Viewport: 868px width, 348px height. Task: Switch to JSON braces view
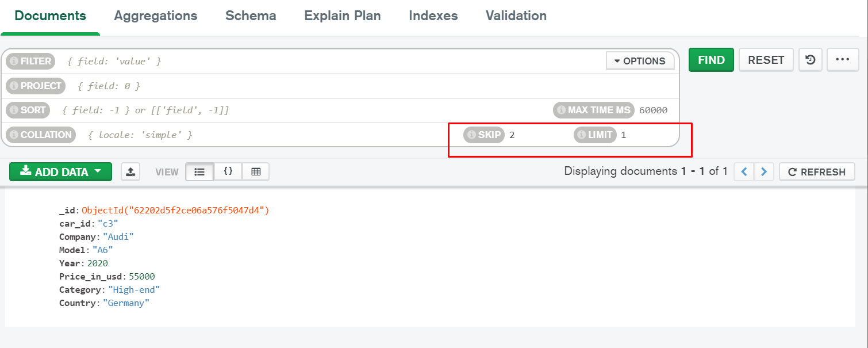pyautogui.click(x=228, y=171)
